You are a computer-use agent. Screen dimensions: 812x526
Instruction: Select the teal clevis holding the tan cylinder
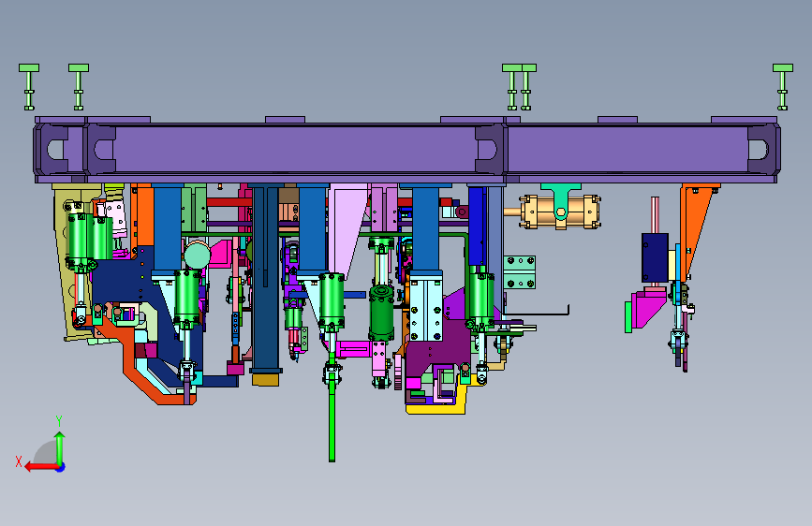[561, 201]
